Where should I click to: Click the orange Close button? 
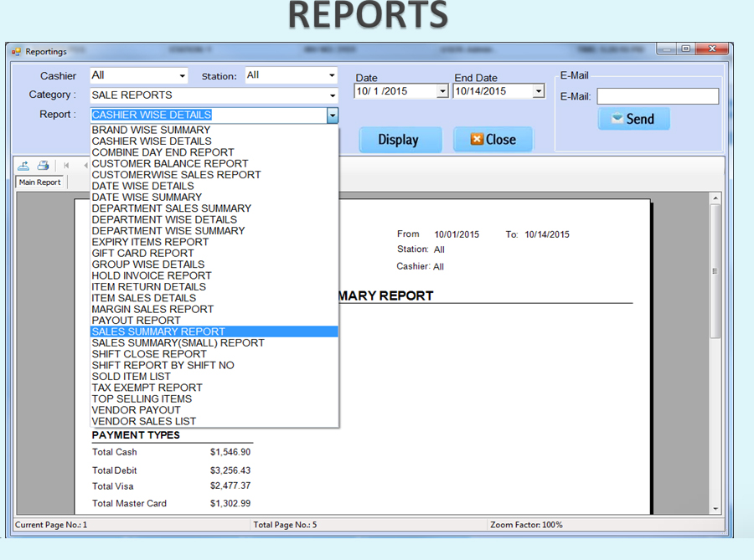(x=493, y=140)
